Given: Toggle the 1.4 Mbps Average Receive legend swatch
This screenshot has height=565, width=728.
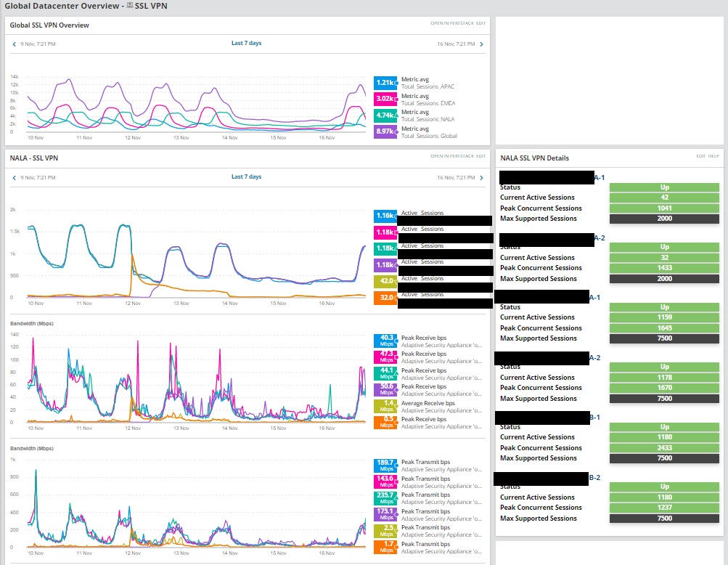Looking at the screenshot, I should [x=385, y=406].
